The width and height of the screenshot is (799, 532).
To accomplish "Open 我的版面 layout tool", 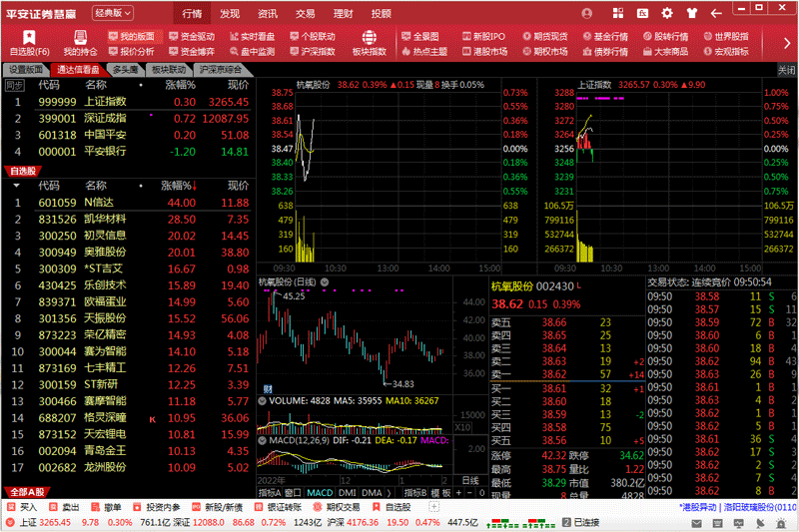I will (x=132, y=36).
